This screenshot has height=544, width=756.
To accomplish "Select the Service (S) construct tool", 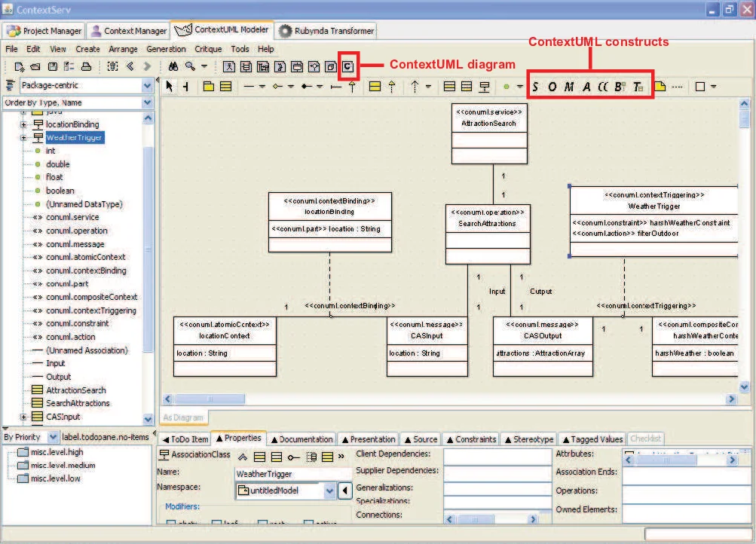I will (x=535, y=87).
